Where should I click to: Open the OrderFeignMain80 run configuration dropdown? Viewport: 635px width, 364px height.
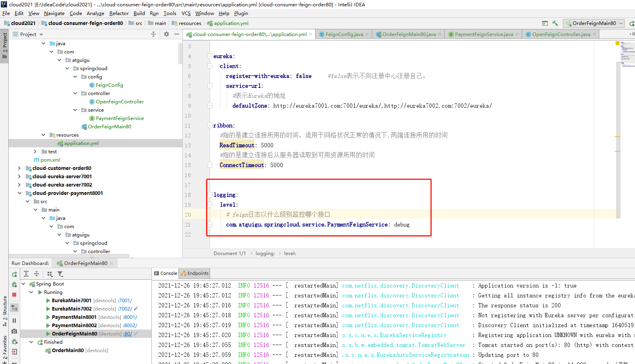pos(594,23)
